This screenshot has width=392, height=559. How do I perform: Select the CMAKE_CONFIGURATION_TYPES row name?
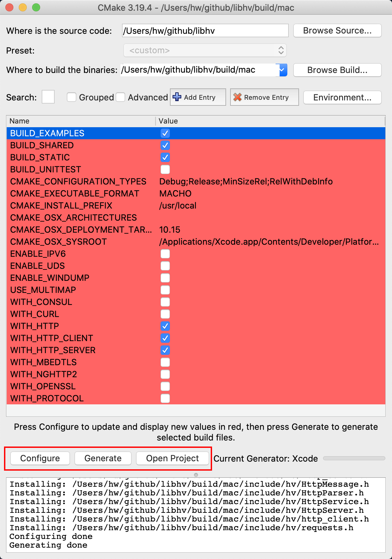tap(78, 181)
